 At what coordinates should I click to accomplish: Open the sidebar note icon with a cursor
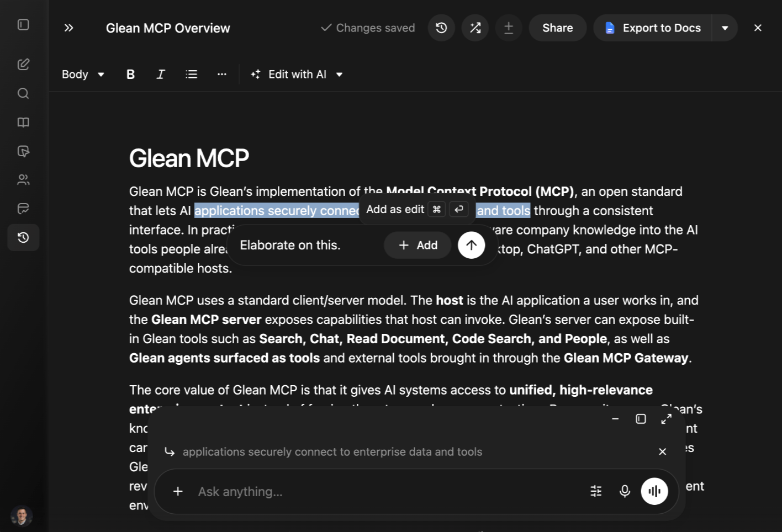pos(23,151)
